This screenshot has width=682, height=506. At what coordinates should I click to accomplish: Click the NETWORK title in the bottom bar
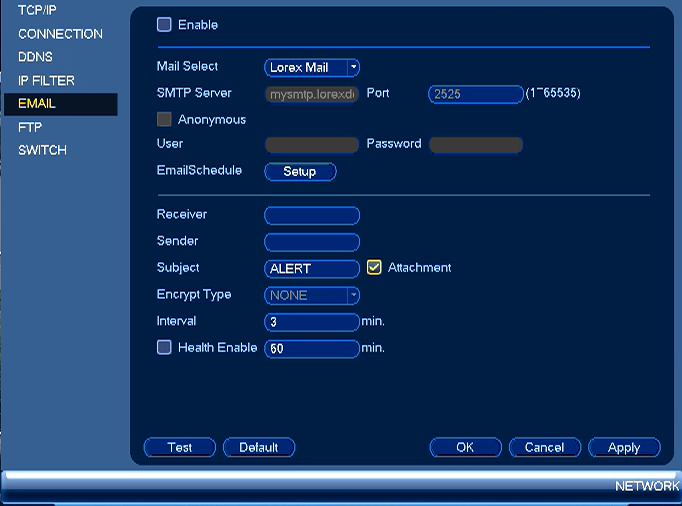[647, 486]
